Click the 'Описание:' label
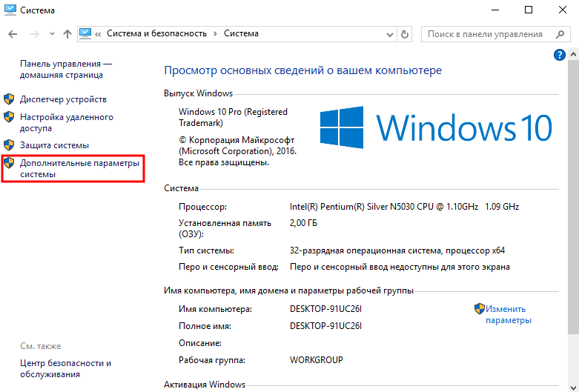The width and height of the screenshot is (579, 392). [200, 343]
